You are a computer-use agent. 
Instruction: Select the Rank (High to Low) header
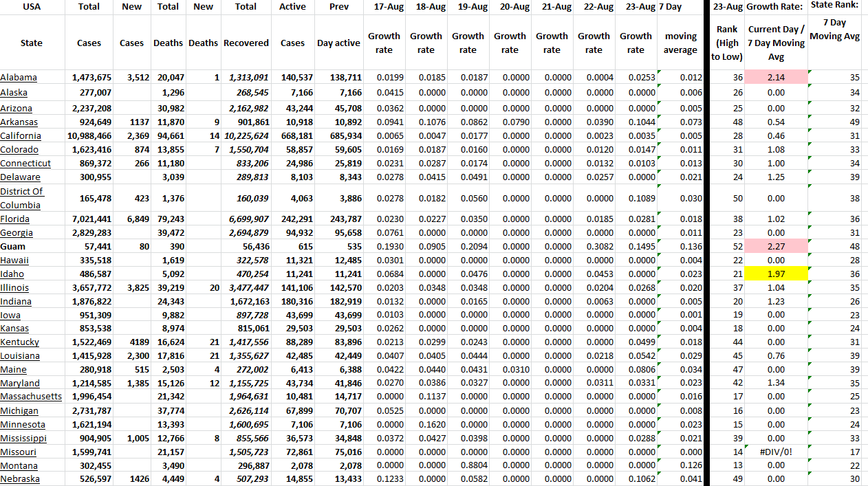coord(727,43)
